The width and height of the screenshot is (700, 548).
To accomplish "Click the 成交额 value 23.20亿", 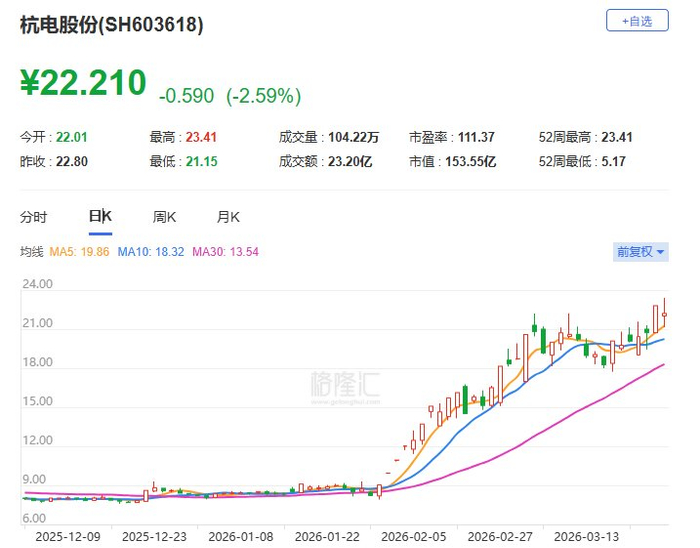I will 350,161.
